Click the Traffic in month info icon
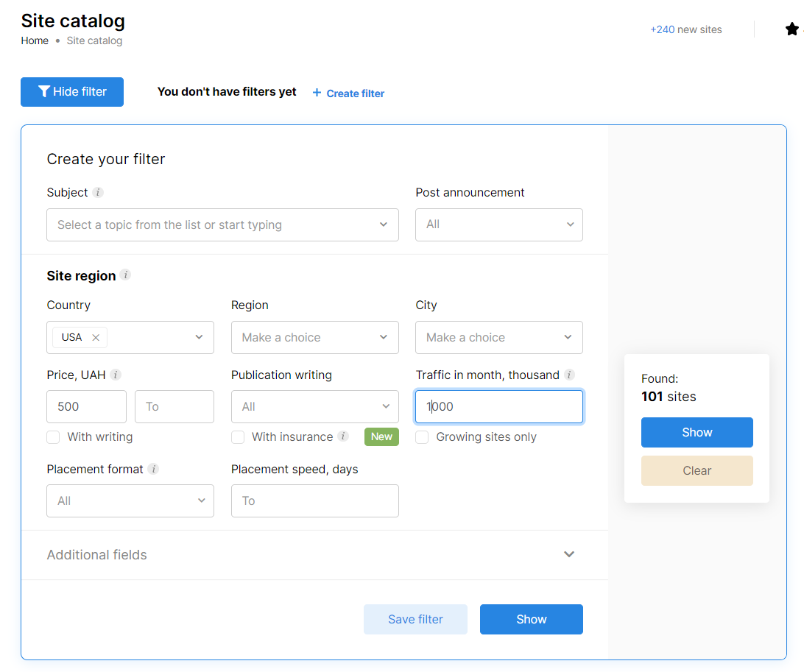This screenshot has width=804, height=672. click(x=568, y=375)
